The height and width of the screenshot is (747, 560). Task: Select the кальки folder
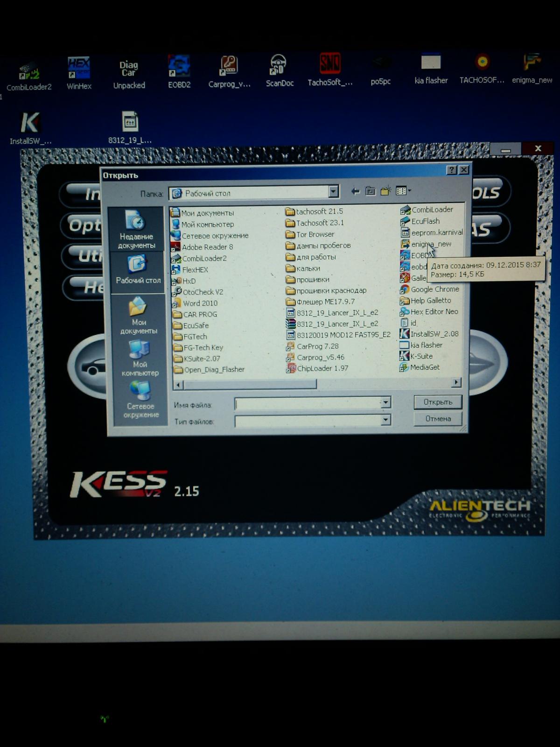click(x=303, y=268)
